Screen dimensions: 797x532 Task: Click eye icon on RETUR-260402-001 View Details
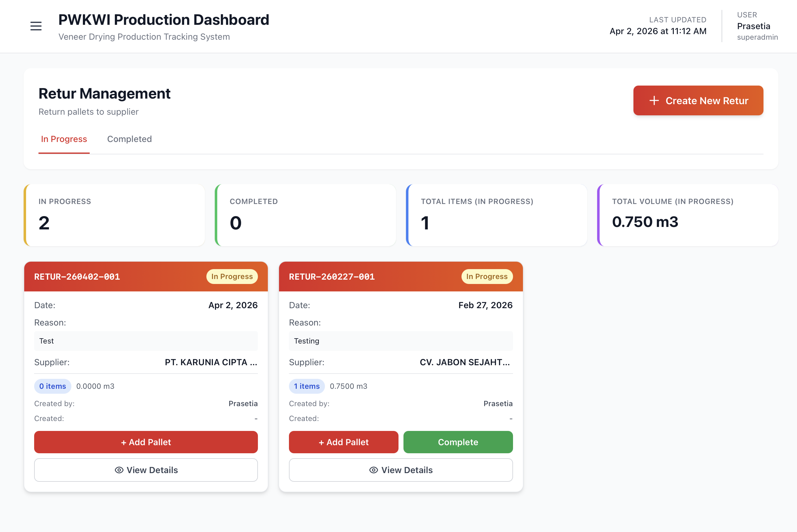click(x=119, y=470)
